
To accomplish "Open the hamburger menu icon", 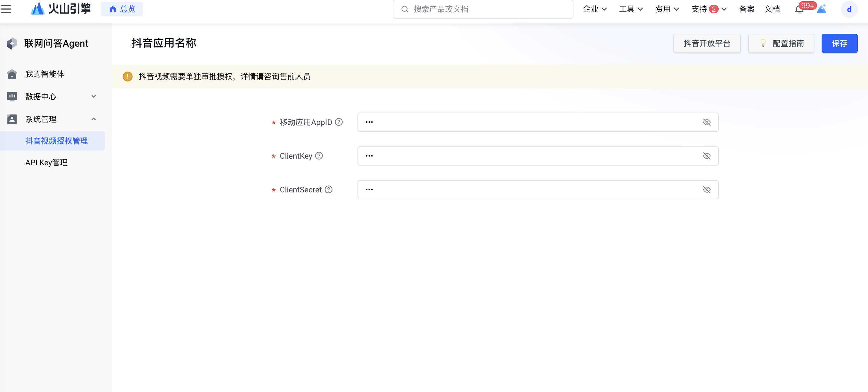I will click(x=6, y=9).
